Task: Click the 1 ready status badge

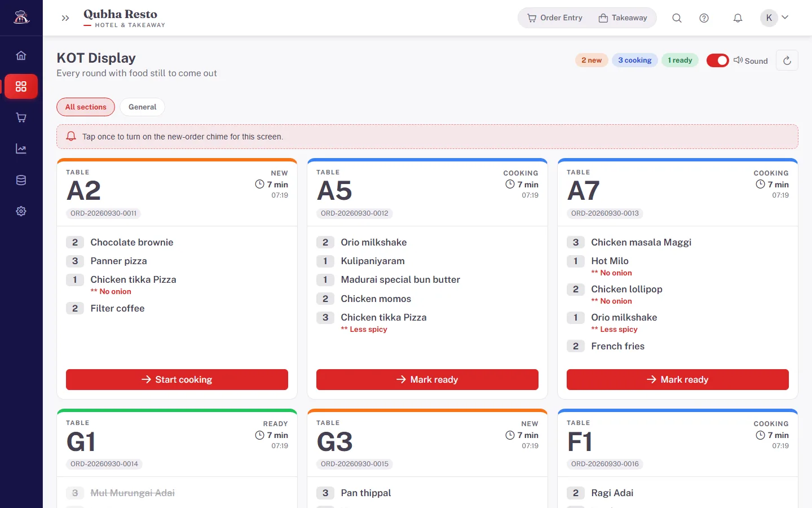Action: coord(680,60)
